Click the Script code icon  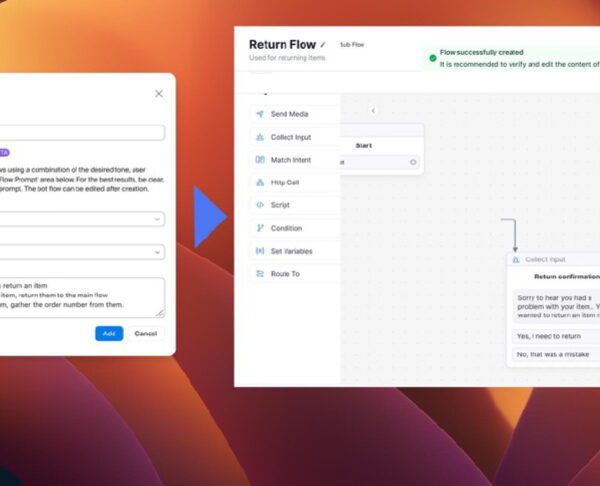click(x=260, y=205)
